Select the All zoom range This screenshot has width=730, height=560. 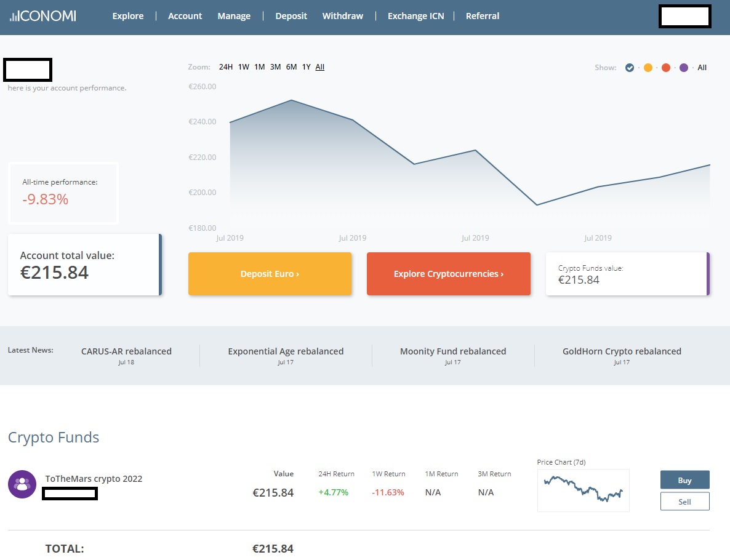(320, 67)
